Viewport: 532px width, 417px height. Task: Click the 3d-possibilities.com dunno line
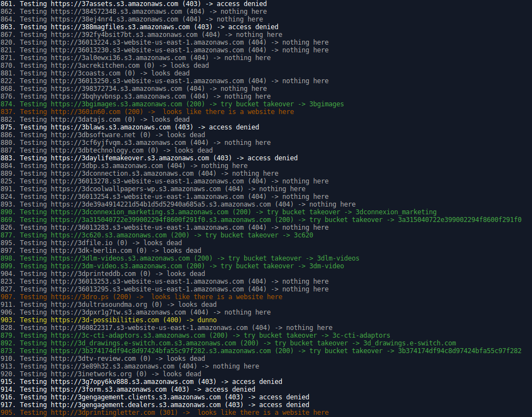[109, 320]
